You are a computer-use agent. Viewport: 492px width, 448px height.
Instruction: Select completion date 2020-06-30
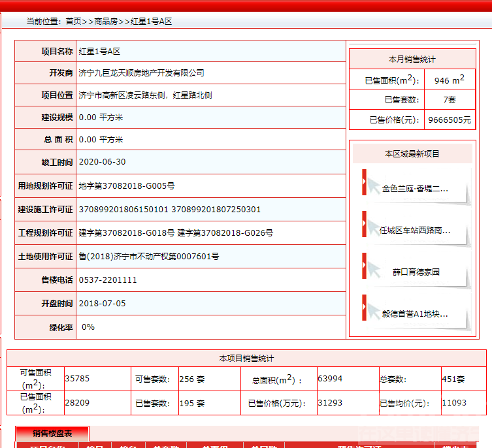[103, 162]
